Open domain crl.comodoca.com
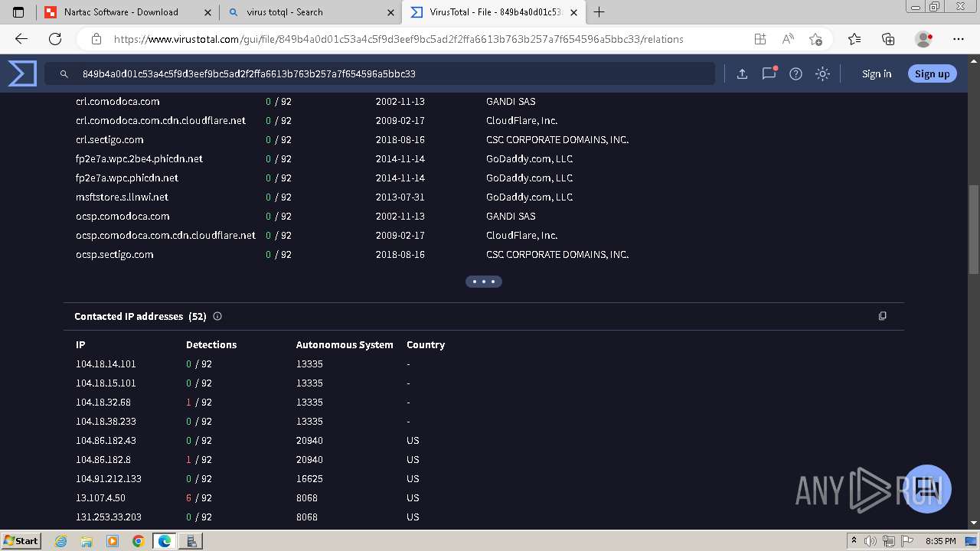Screen dimensions: 980x551 point(118,101)
